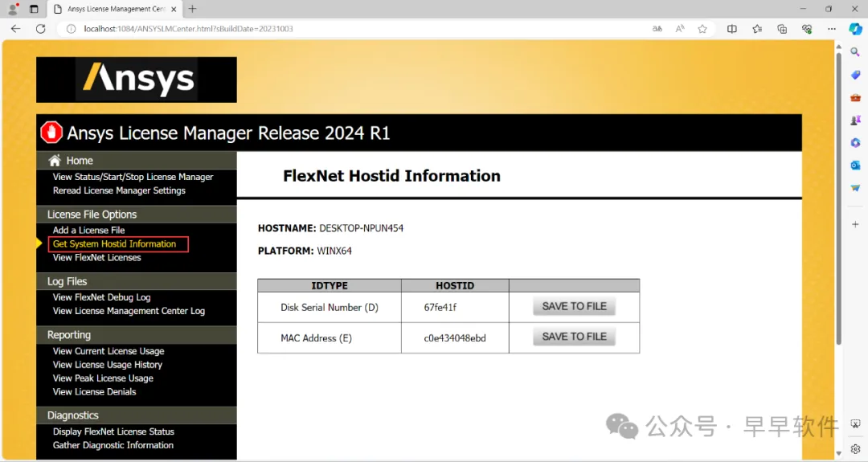Click the sidebar search icon
Viewport: 868px width, 462px height.
pyautogui.click(x=855, y=52)
